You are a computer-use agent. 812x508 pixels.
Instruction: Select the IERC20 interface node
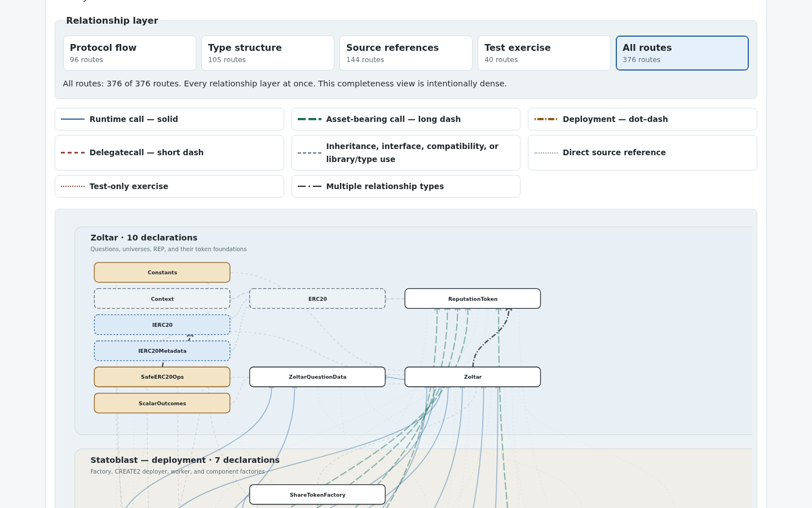[x=162, y=325]
